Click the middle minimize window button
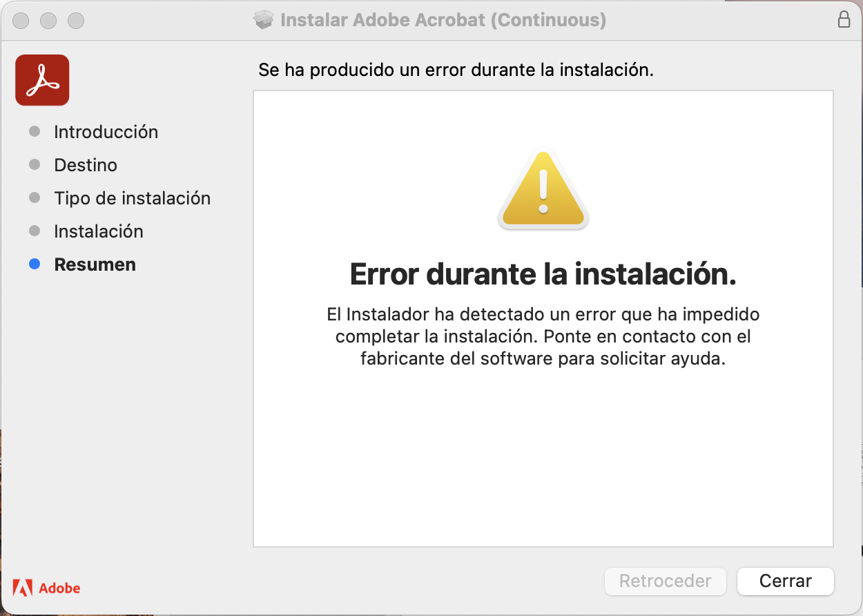 [48, 21]
